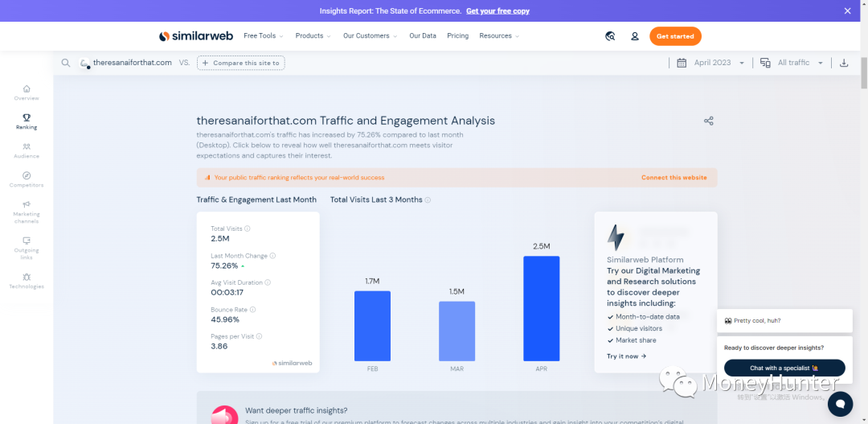Click the similarweb logo in stats card
Image resolution: width=868 pixels, height=424 pixels.
point(292,364)
